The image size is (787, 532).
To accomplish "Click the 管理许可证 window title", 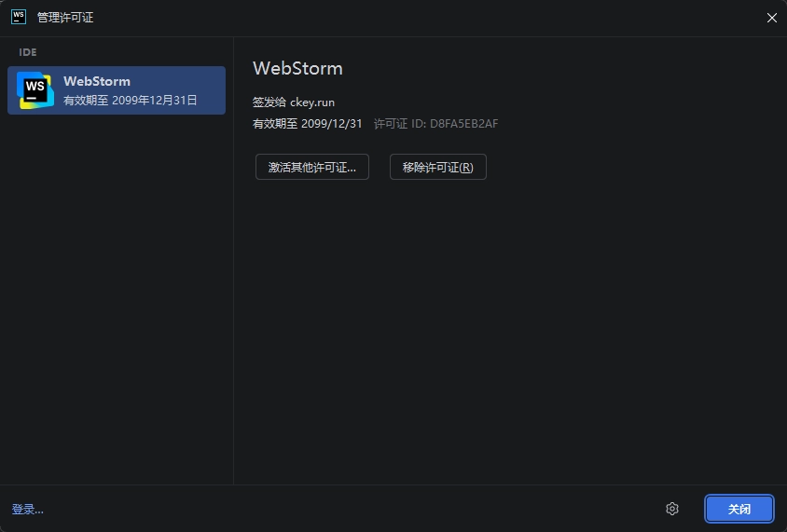I will tap(65, 18).
